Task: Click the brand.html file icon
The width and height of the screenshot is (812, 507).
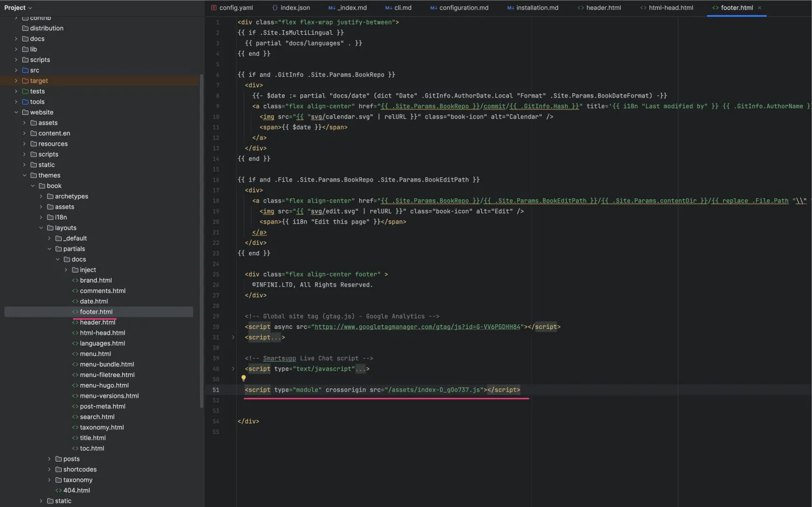Action: tap(75, 281)
